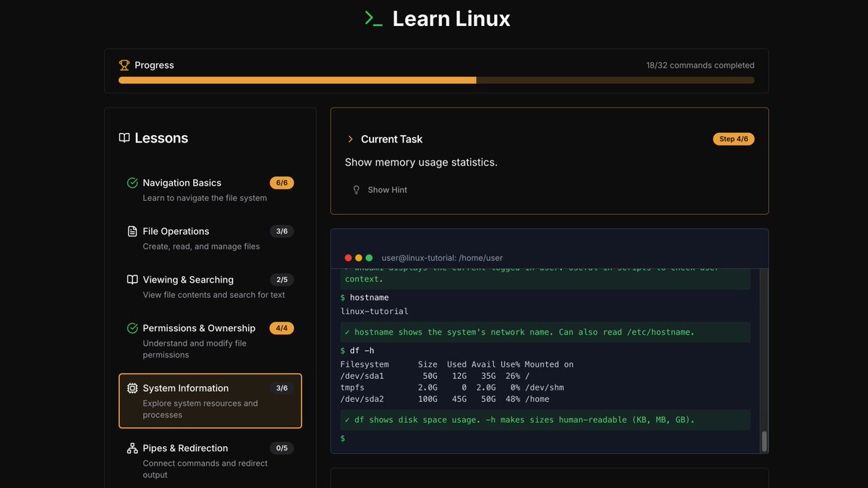This screenshot has width=868, height=488.
Task: Click the Filesystem header row in df output
Action: tap(457, 364)
